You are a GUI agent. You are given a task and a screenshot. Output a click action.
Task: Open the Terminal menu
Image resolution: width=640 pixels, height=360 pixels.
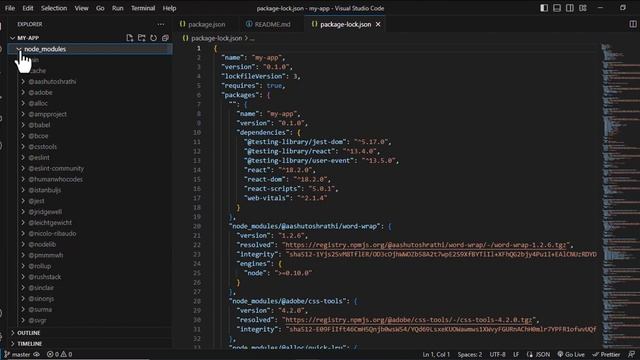pyautogui.click(x=143, y=8)
